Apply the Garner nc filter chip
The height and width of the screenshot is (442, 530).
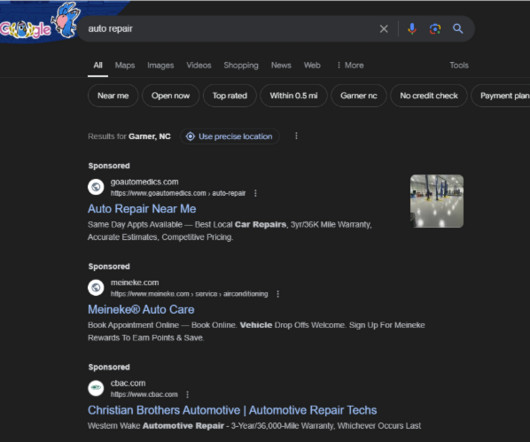pyautogui.click(x=359, y=96)
